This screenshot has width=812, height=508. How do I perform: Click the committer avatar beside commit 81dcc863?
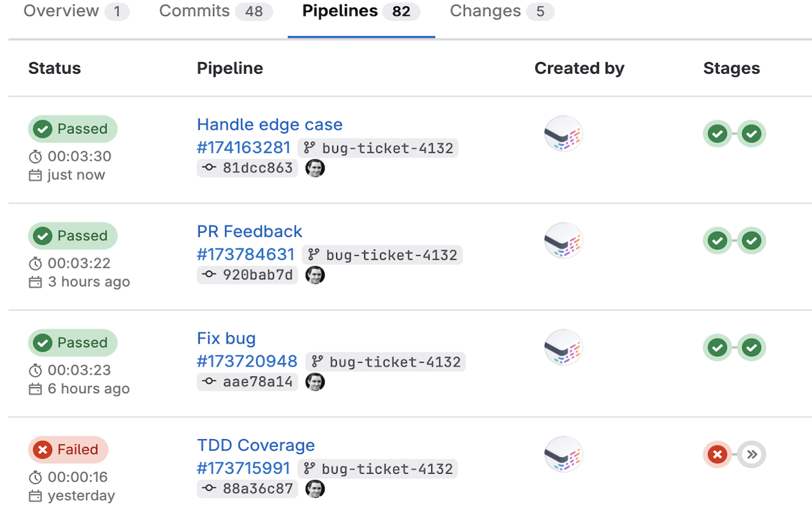point(315,168)
